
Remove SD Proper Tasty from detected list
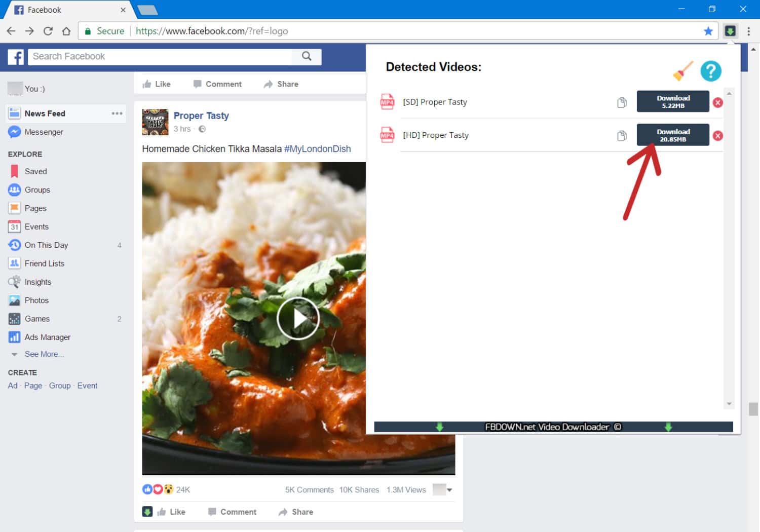click(x=717, y=102)
